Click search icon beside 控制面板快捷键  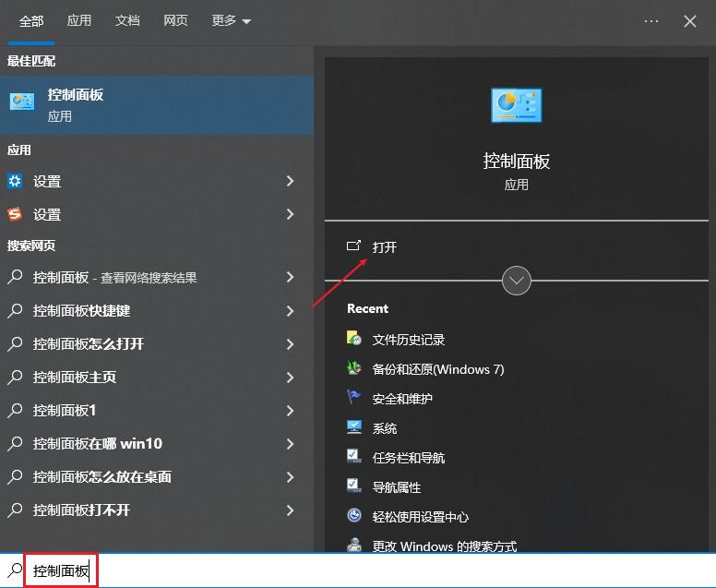15,311
